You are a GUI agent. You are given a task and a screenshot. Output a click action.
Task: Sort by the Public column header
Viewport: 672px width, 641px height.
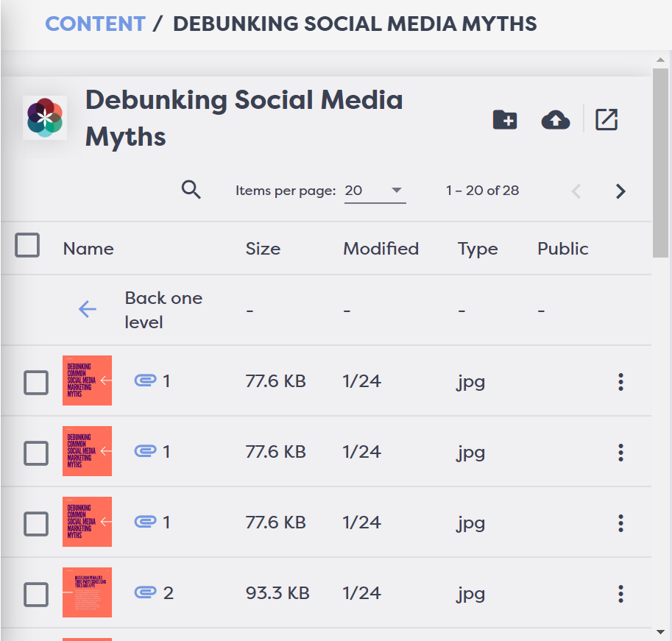point(563,249)
